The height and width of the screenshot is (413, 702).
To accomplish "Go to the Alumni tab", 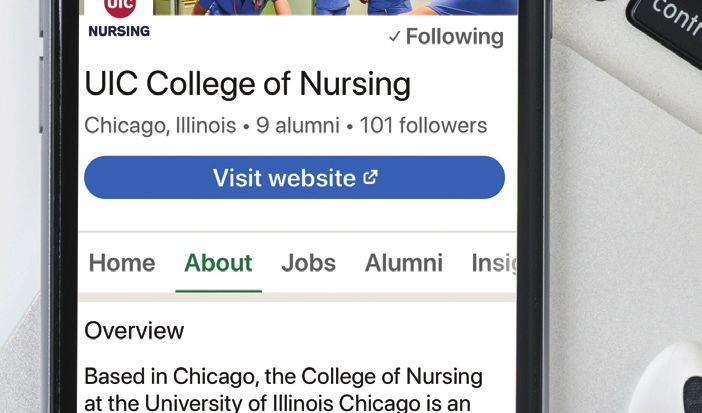I will [x=403, y=263].
